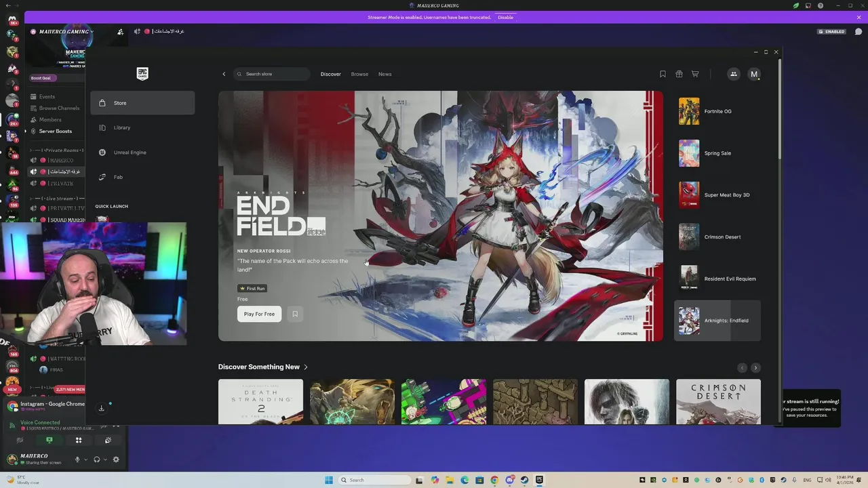Image resolution: width=868 pixels, height=488 pixels.
Task: Open Death Stranding 2 game card
Action: click(260, 402)
